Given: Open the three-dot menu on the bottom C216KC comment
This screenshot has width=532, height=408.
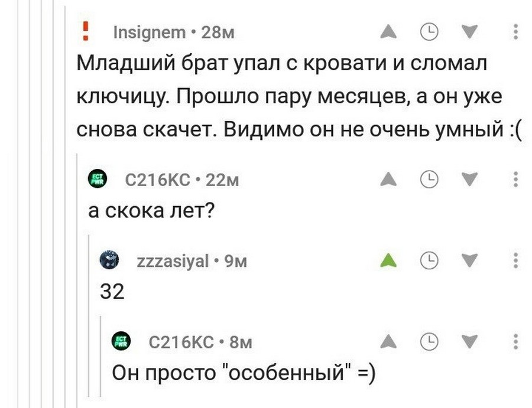Looking at the screenshot, I should [517, 341].
